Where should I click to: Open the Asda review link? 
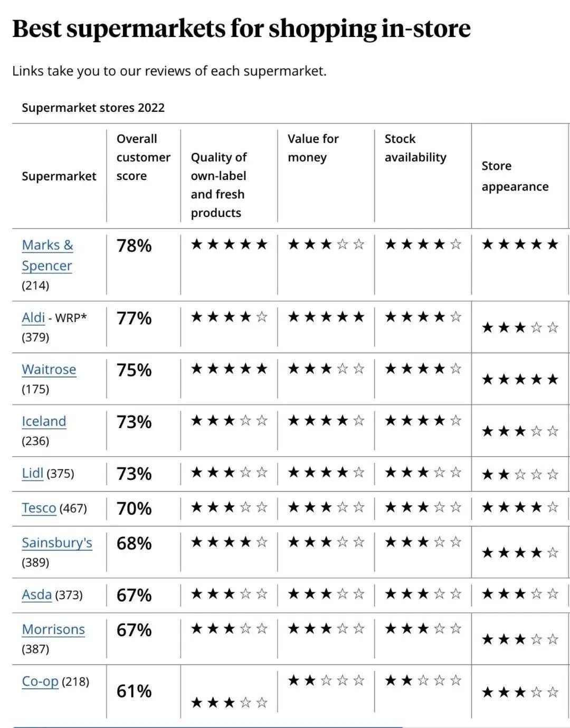click(36, 594)
